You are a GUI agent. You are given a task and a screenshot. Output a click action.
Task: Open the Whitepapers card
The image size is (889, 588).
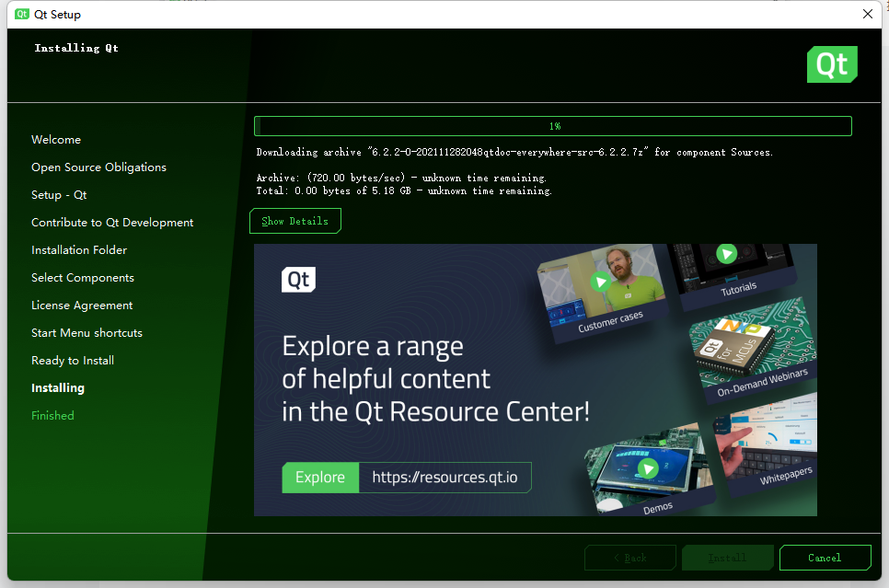(766, 444)
